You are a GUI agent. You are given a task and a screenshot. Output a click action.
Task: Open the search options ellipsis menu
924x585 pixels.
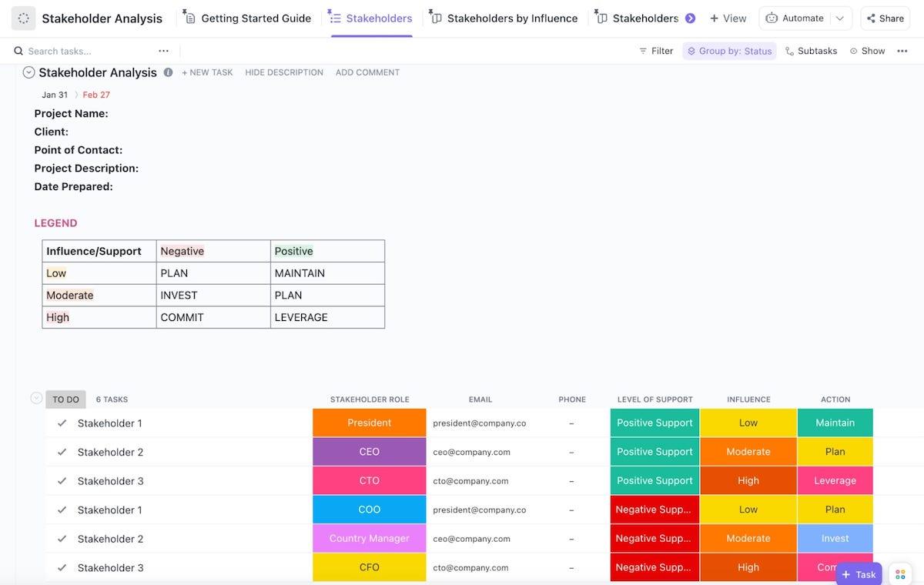pos(163,51)
